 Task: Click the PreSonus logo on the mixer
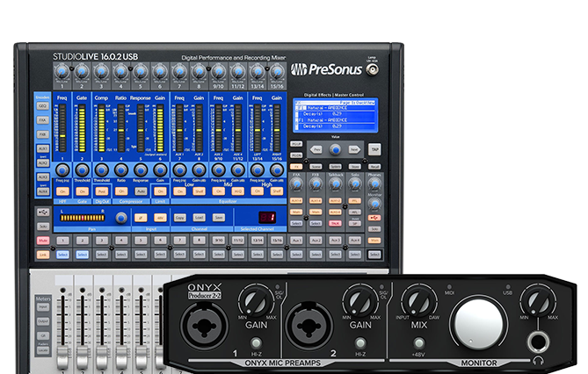point(326,69)
